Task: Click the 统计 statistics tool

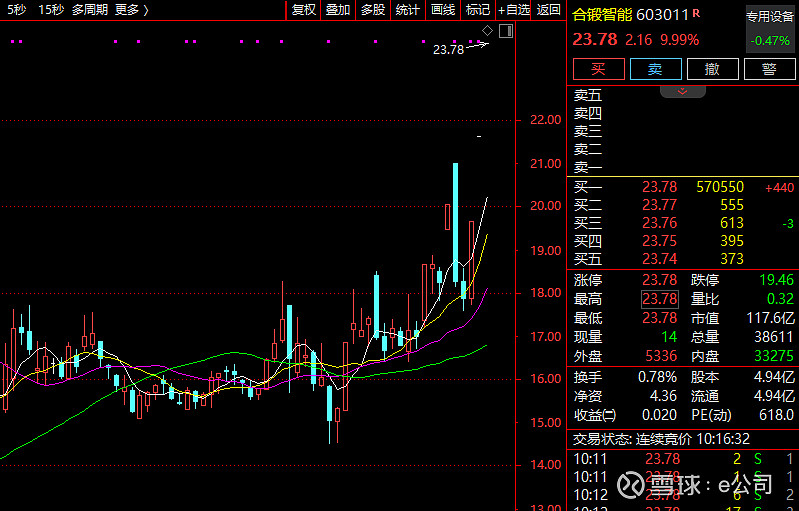Action: tap(408, 10)
